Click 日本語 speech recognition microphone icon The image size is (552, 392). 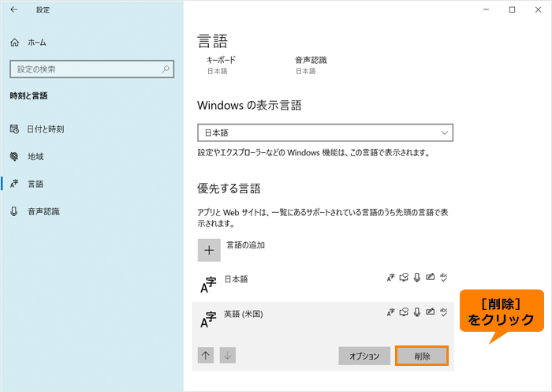pos(417,278)
